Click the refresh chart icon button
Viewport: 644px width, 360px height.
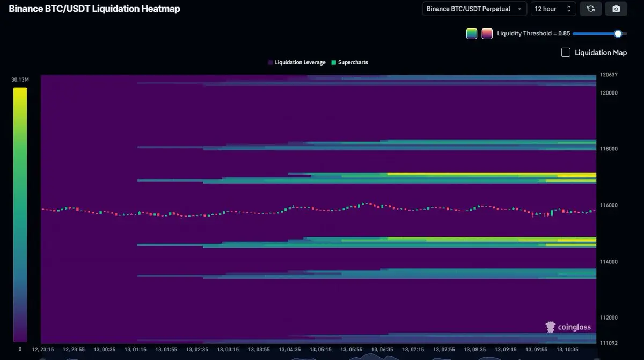coord(590,9)
